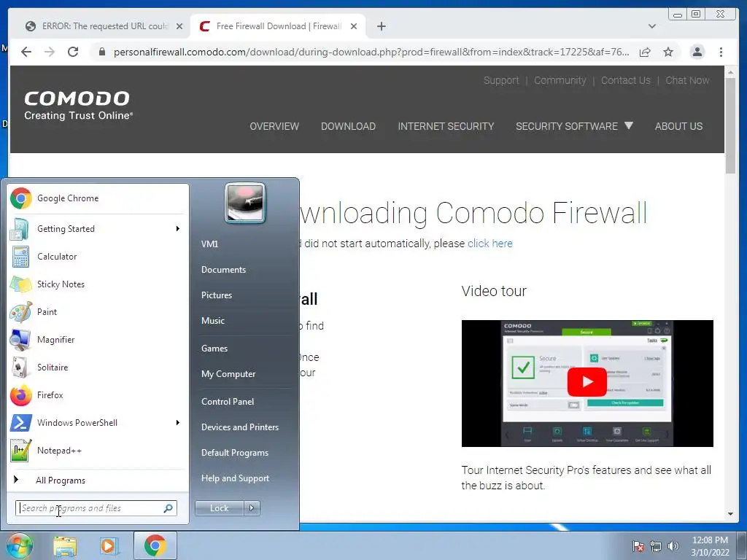This screenshot has width=747, height=560.
Task: Click the Chrome address bar URL
Action: click(371, 52)
